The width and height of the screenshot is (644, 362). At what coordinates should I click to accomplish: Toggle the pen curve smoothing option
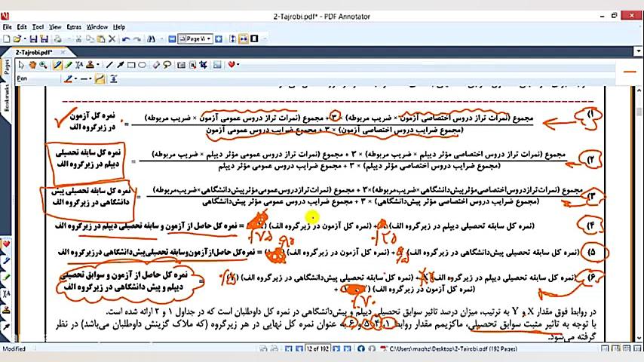[100, 79]
